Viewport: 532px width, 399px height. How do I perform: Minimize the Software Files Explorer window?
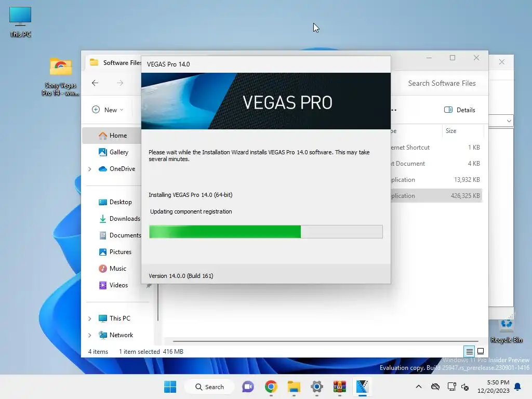(429, 58)
